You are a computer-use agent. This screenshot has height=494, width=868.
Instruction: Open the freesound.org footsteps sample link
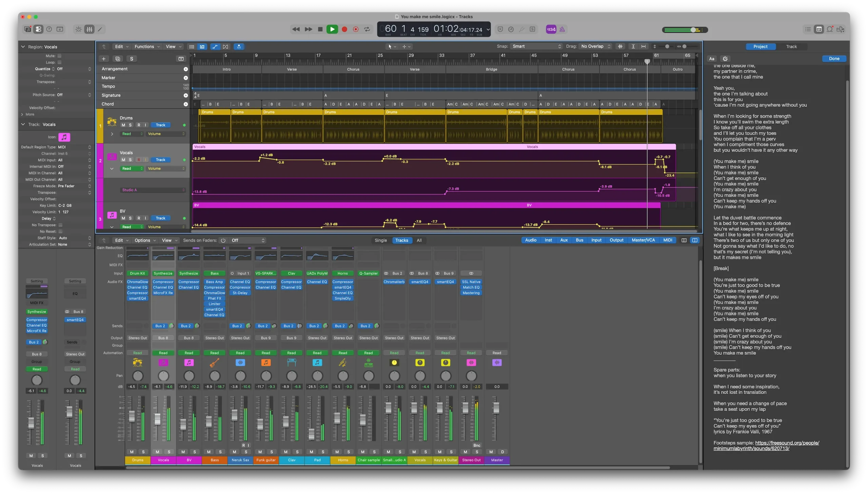click(766, 446)
